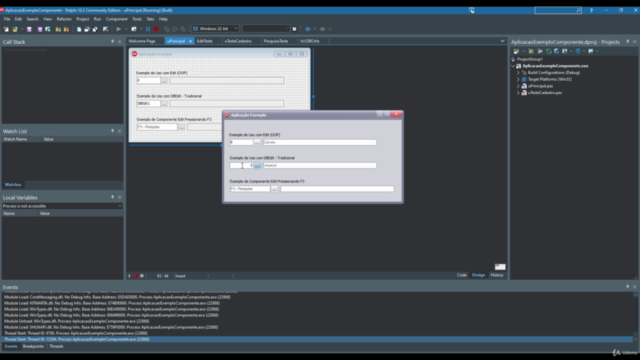640x360 pixels.
Task: Click the Save icon in main toolbar
Action: pyautogui.click(x=29, y=29)
